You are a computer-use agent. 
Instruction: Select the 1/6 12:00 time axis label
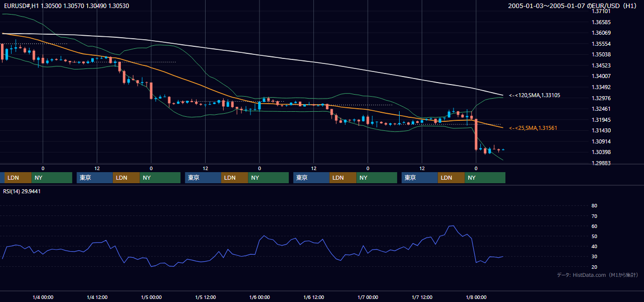[313, 297]
